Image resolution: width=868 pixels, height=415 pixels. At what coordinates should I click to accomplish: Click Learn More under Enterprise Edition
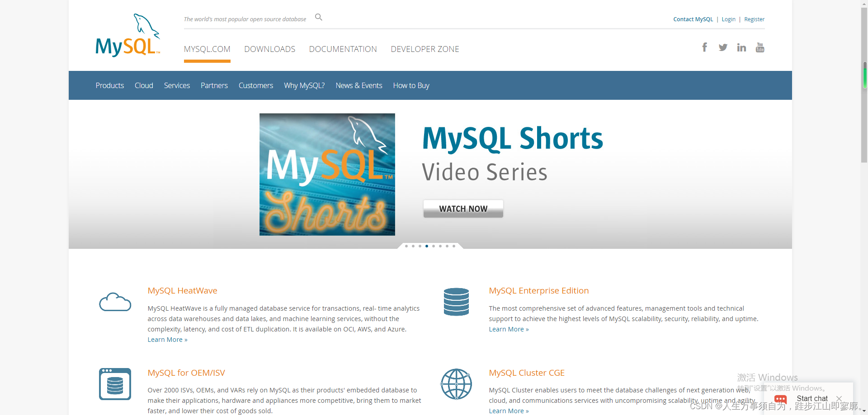tap(509, 329)
